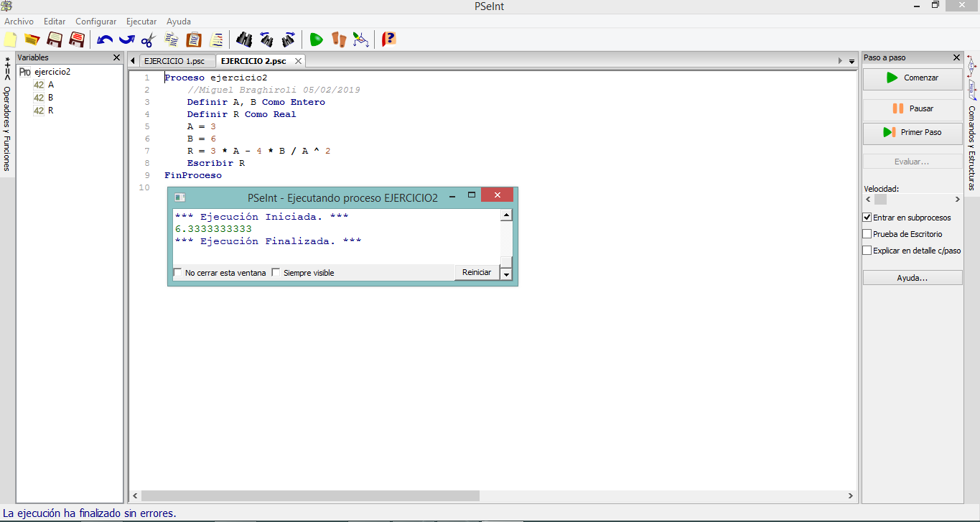Click Reiniciar in the execution window
The width and height of the screenshot is (980, 522).
(x=476, y=272)
